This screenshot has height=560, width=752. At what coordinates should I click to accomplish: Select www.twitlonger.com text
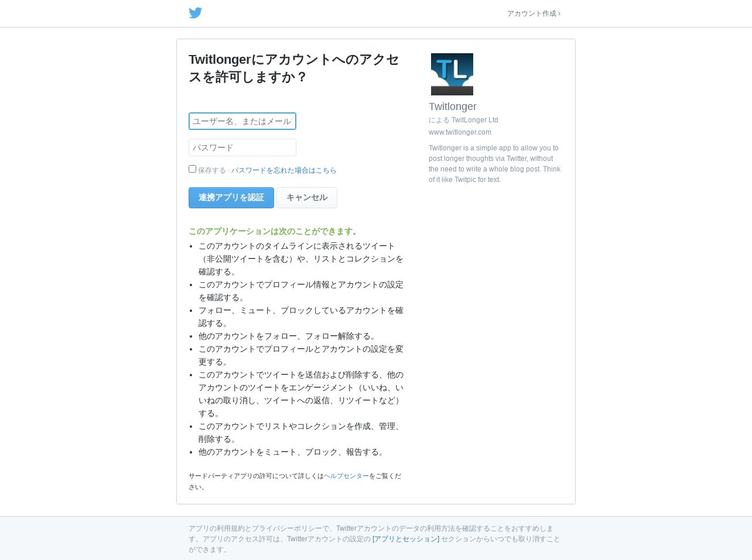click(x=460, y=132)
